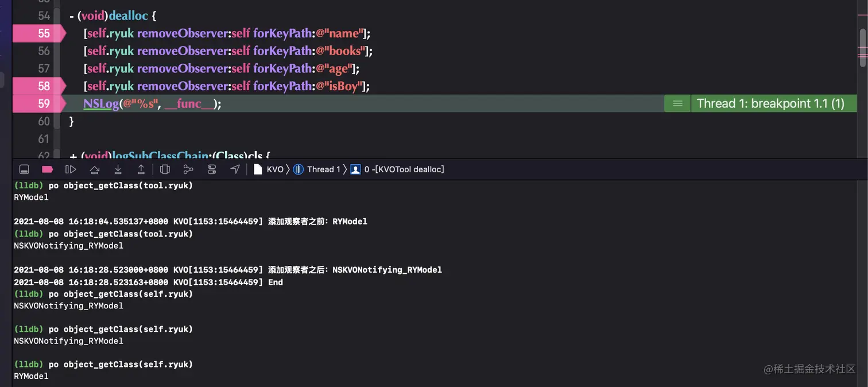Click the 添加观察者之后 log line
Image resolution: width=868 pixels, height=387 pixels.
228,269
